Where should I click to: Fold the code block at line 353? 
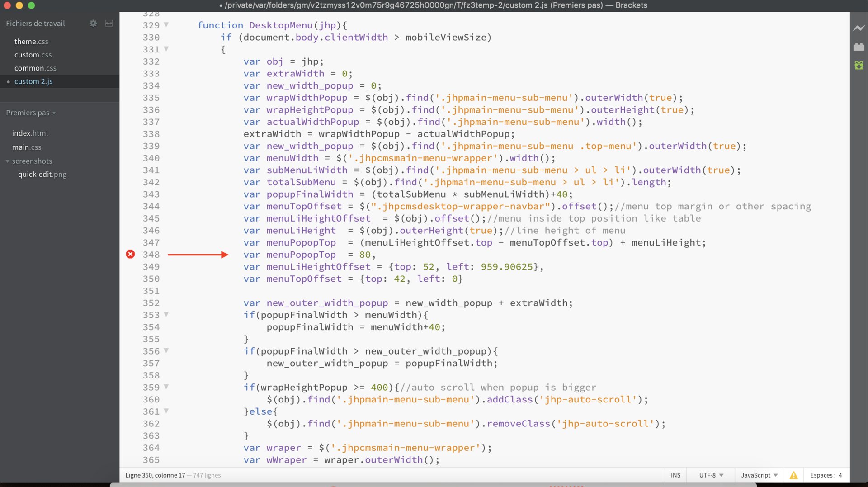(166, 314)
